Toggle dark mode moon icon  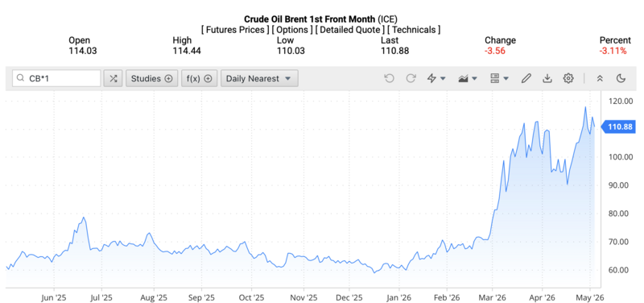[x=621, y=78]
